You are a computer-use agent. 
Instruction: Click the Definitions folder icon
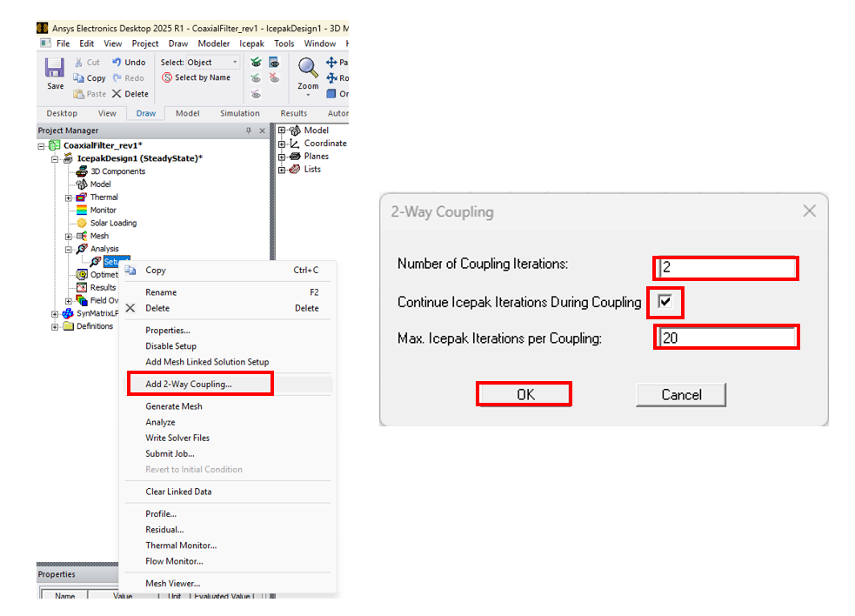click(68, 326)
